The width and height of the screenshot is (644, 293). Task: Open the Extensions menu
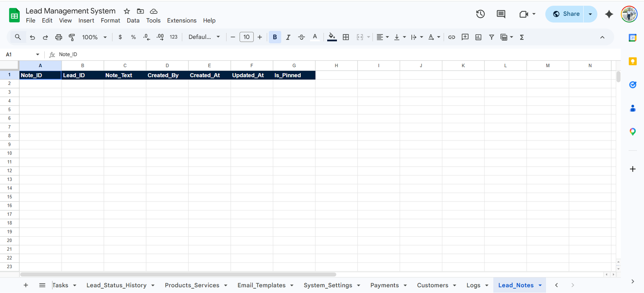pyautogui.click(x=182, y=21)
